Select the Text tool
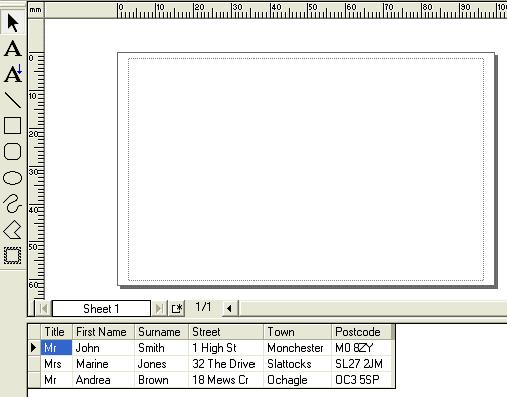This screenshot has width=507, height=397. click(x=13, y=49)
